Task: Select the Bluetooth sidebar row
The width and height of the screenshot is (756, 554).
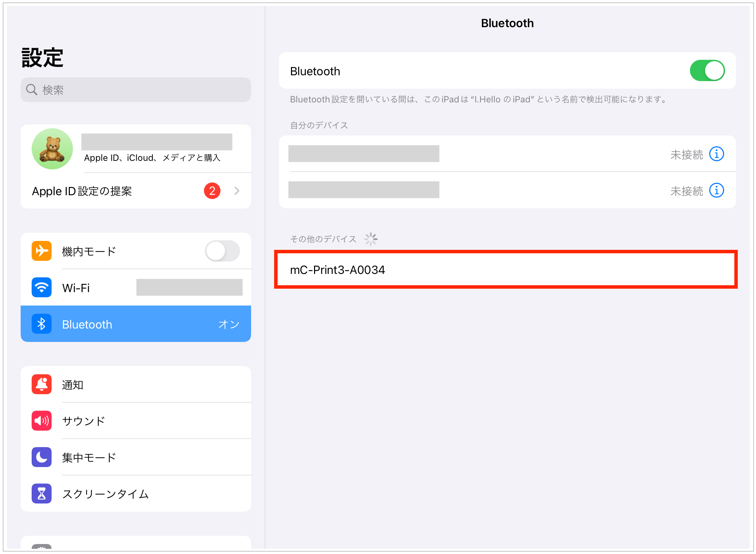Action: (136, 324)
